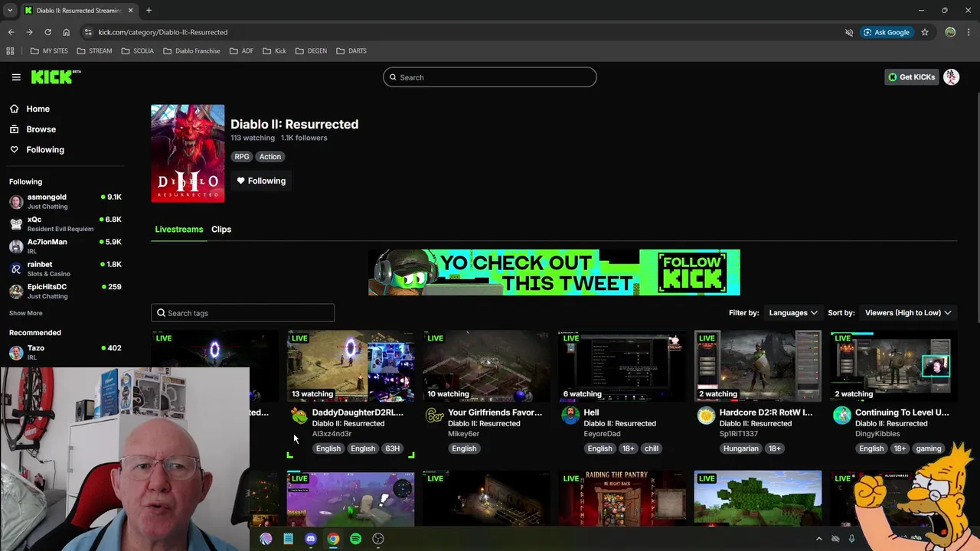Open DaddyDaughterD2RL stream thumbnail
Image resolution: width=980 pixels, height=551 pixels.
tap(351, 366)
